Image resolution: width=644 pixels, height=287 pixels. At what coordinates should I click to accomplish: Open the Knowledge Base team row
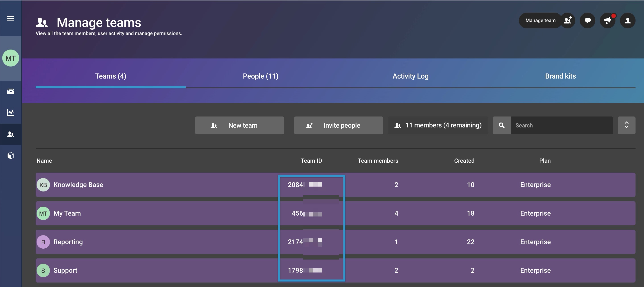(78, 185)
